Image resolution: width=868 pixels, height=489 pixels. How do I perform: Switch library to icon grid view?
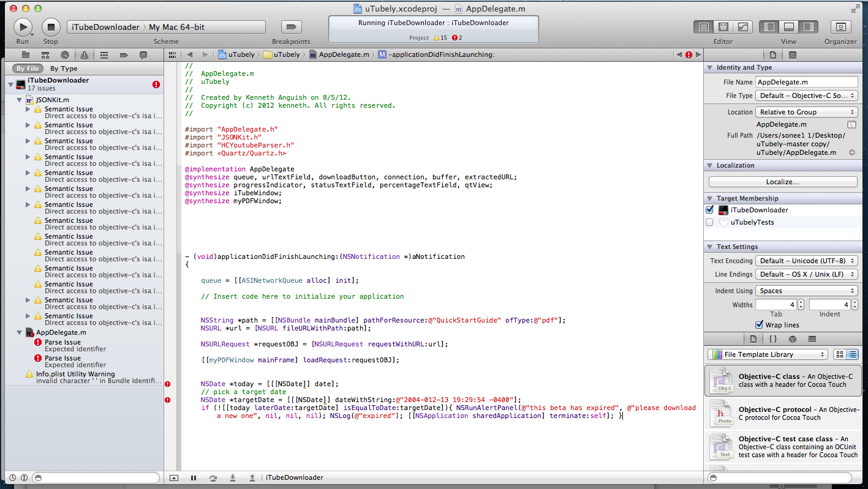(x=840, y=354)
